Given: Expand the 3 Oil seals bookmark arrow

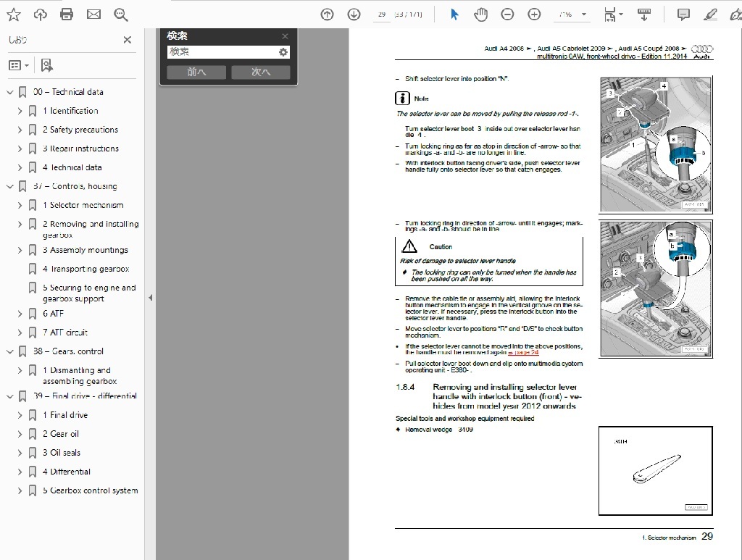Looking at the screenshot, I should pyautogui.click(x=20, y=453).
